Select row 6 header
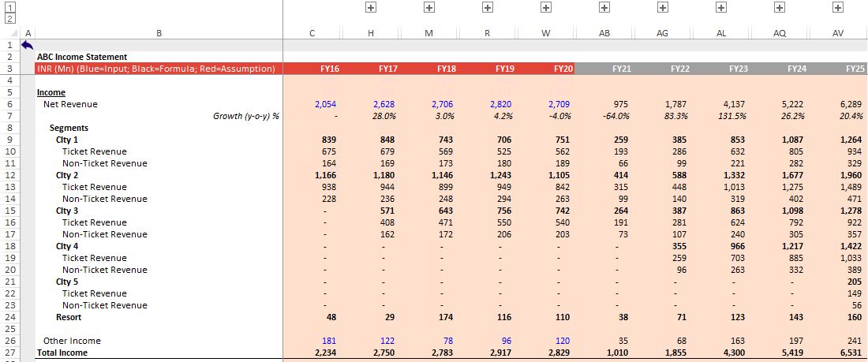 [10, 104]
